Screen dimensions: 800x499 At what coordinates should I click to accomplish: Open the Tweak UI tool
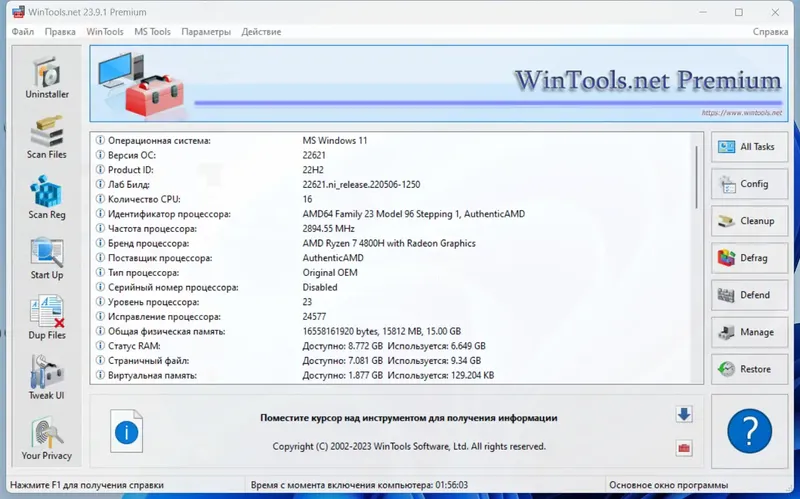pos(47,379)
